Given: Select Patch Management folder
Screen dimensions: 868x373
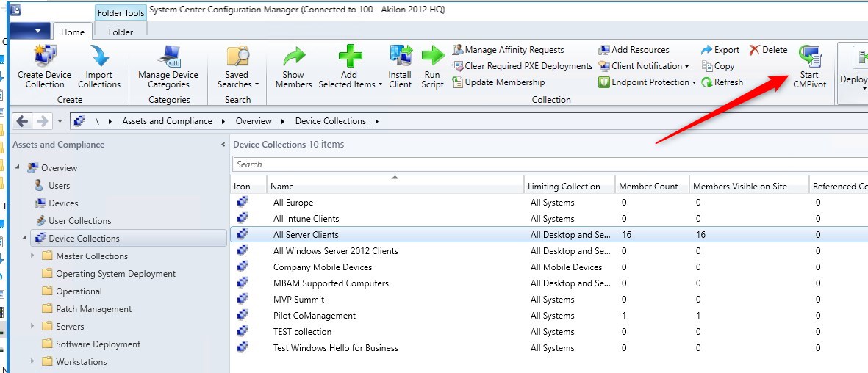Looking at the screenshot, I should [93, 309].
